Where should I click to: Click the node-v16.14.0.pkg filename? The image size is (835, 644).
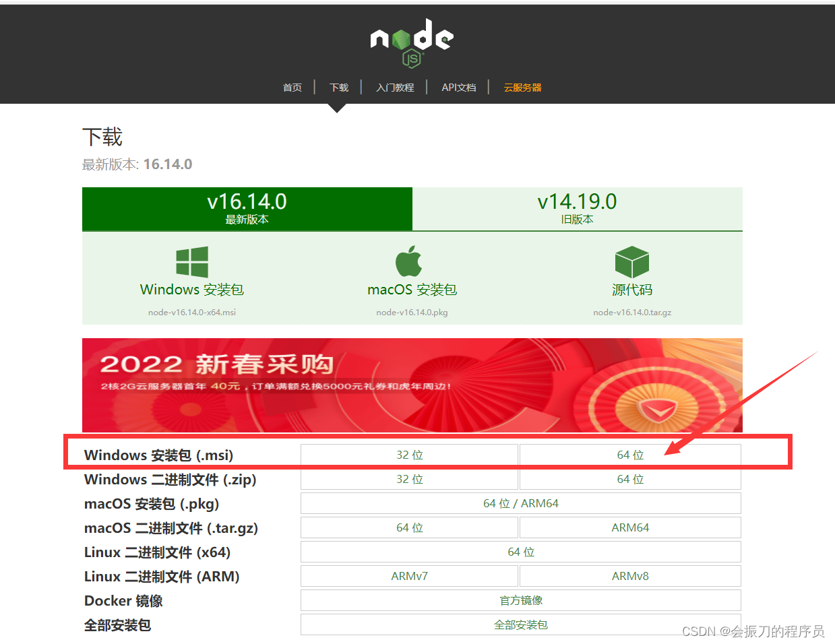click(412, 313)
